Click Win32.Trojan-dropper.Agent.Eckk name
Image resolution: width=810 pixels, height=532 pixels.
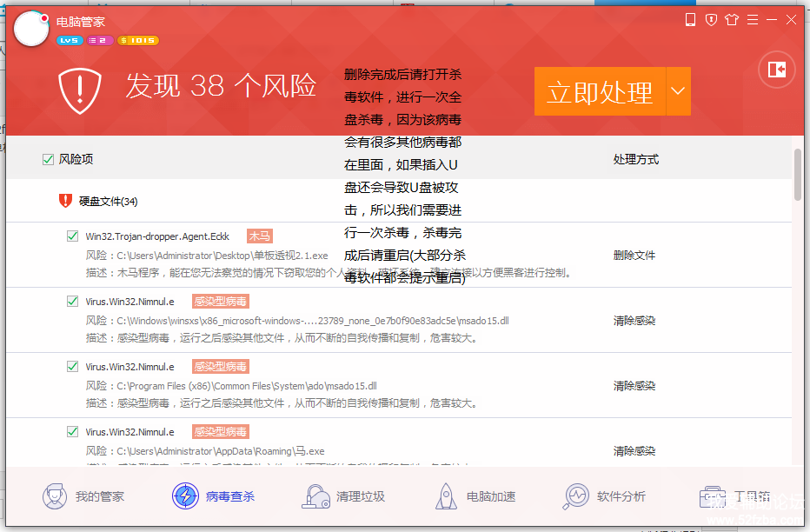[x=157, y=236]
